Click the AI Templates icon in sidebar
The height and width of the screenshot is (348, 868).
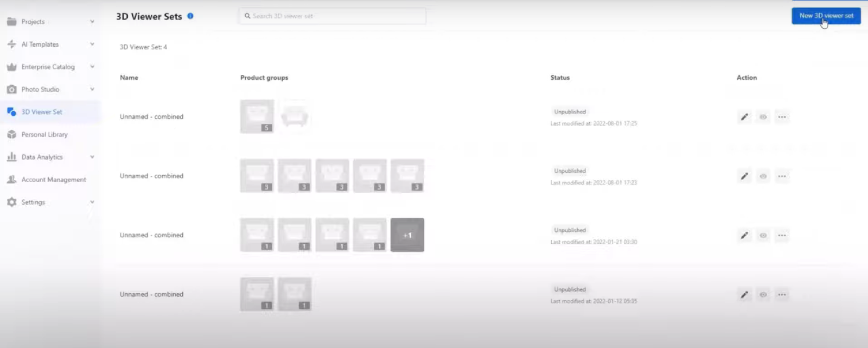click(11, 44)
